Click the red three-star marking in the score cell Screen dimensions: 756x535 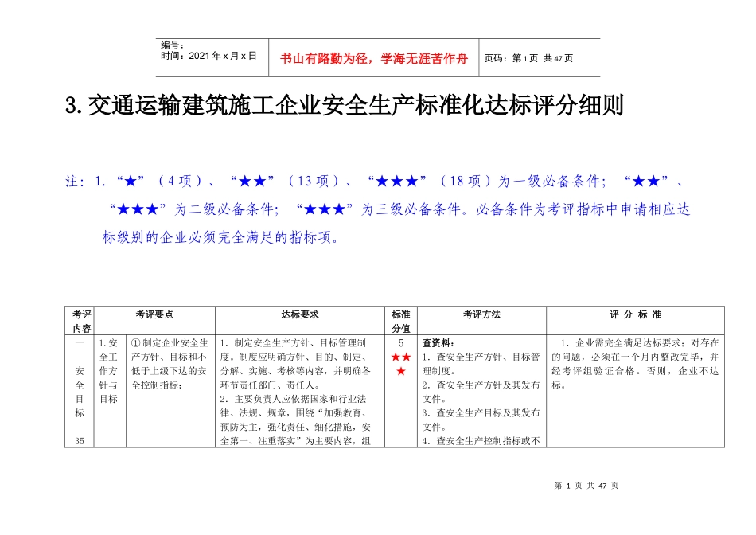tap(400, 364)
